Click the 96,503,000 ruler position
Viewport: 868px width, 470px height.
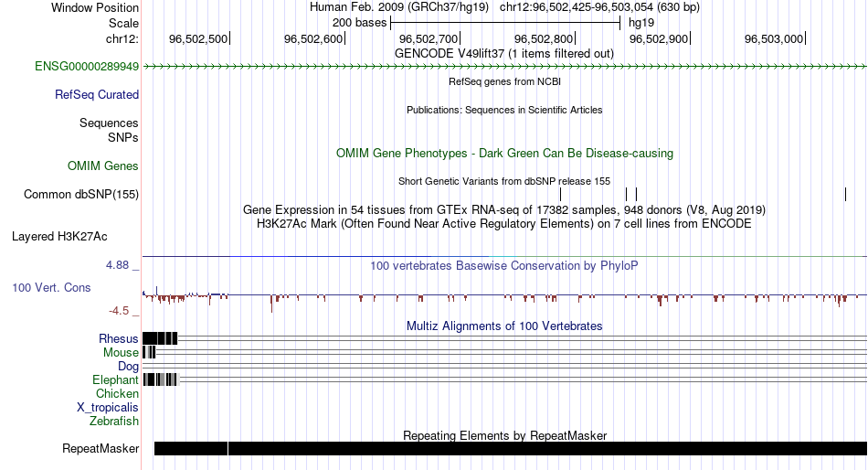tap(775, 38)
